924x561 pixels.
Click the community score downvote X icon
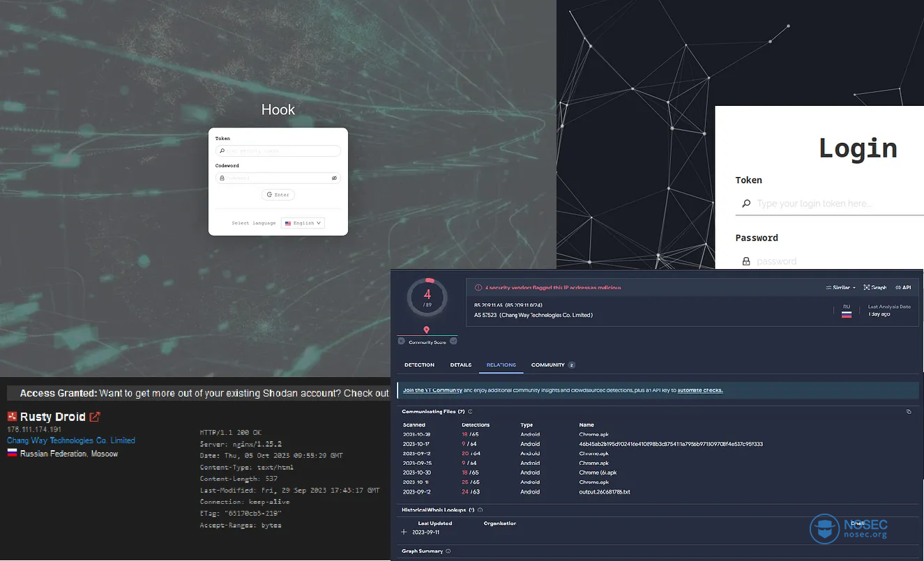click(x=401, y=341)
